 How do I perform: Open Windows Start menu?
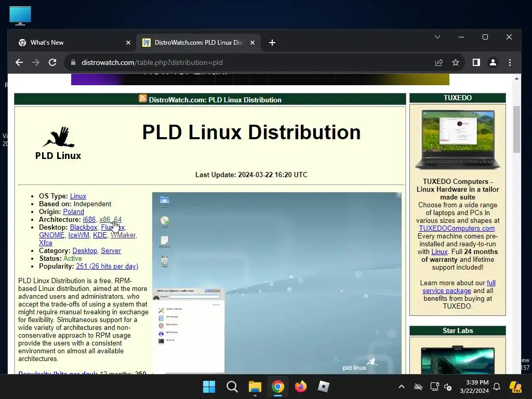209,387
